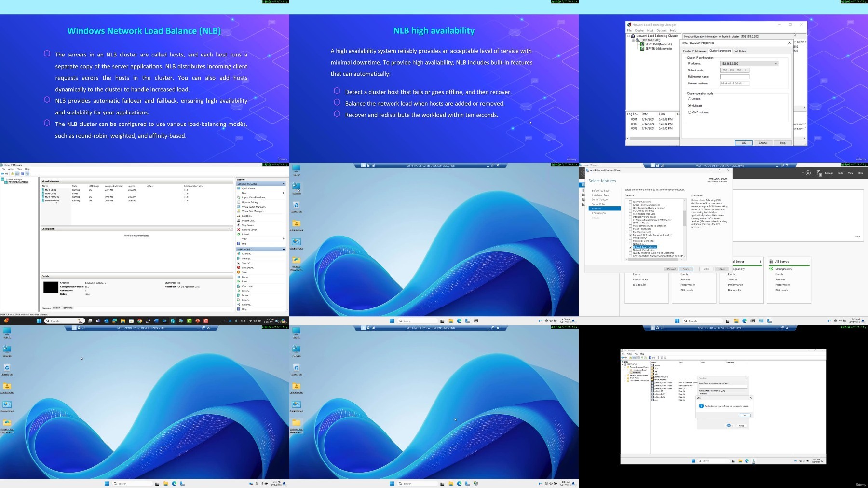Screen dimensions: 868x488
Task: Expand the MultiPoint Connector feature node
Action: point(627,241)
